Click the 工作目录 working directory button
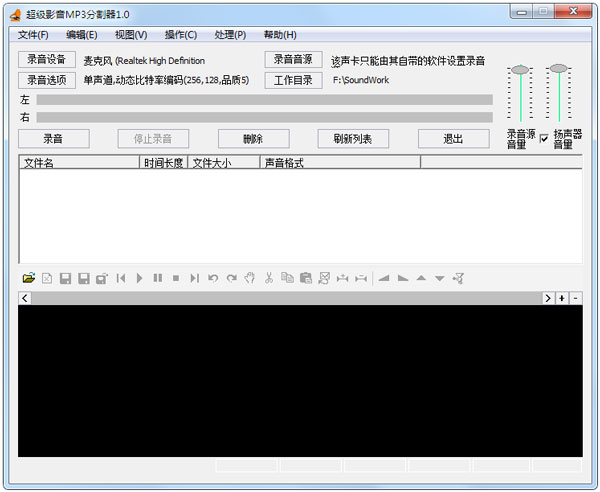Viewport: 600px width, 492px height. pyautogui.click(x=293, y=80)
